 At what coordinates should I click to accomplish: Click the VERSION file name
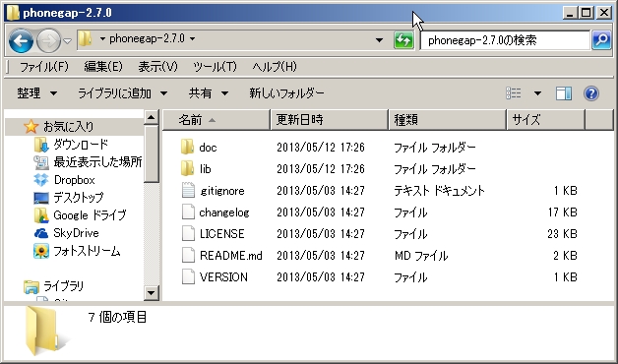pos(223,277)
